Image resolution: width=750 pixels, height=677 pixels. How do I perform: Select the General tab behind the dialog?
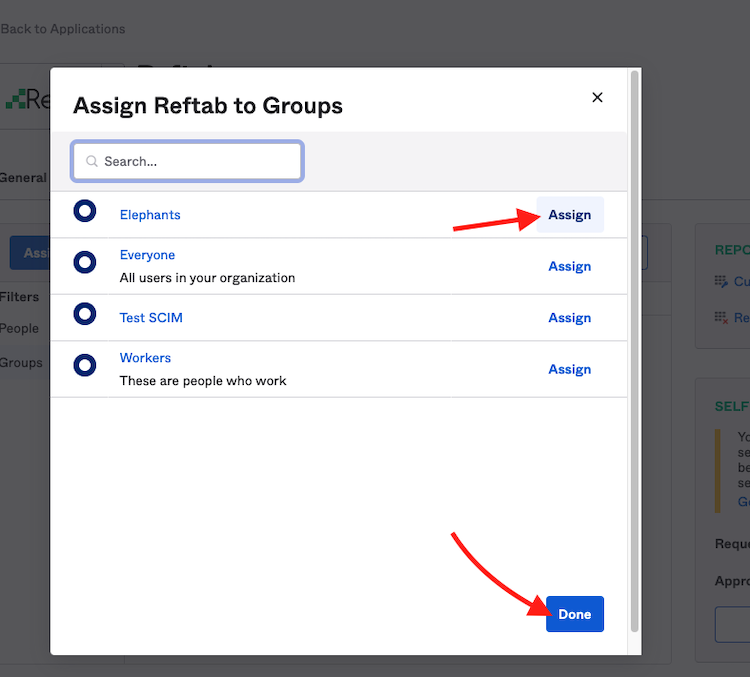tap(23, 178)
